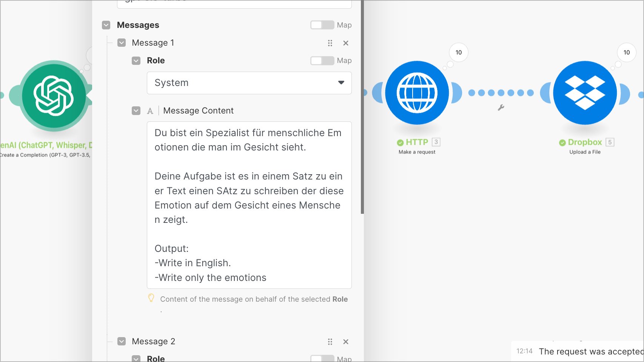The image size is (644, 362).
Task: Click the number 3 badge next to HTTP
Action: (x=436, y=142)
